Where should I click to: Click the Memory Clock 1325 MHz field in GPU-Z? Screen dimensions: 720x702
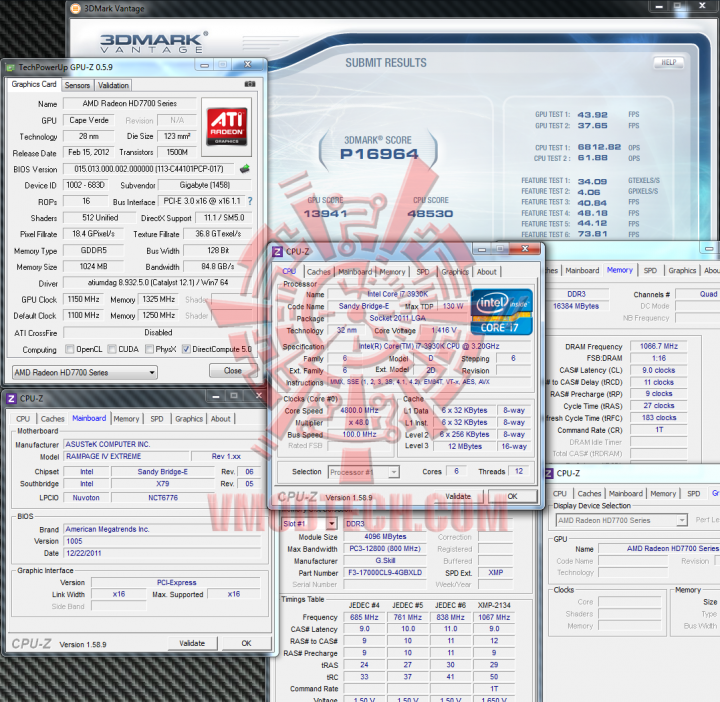tap(158, 299)
